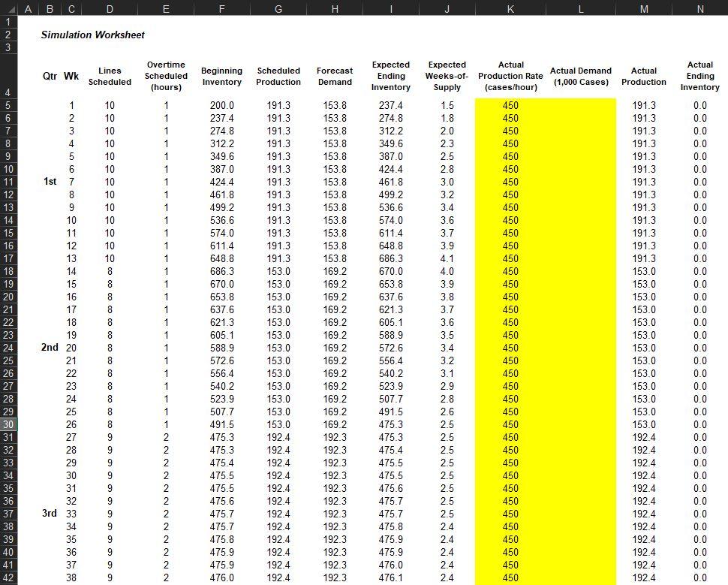Click the 'Overtime Scheduled (hours)' heading cell
Screen dimensions: 728x585
(x=166, y=76)
